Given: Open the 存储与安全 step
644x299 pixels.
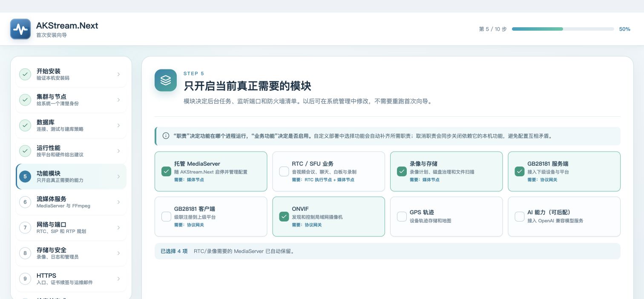Looking at the screenshot, I should point(71,253).
